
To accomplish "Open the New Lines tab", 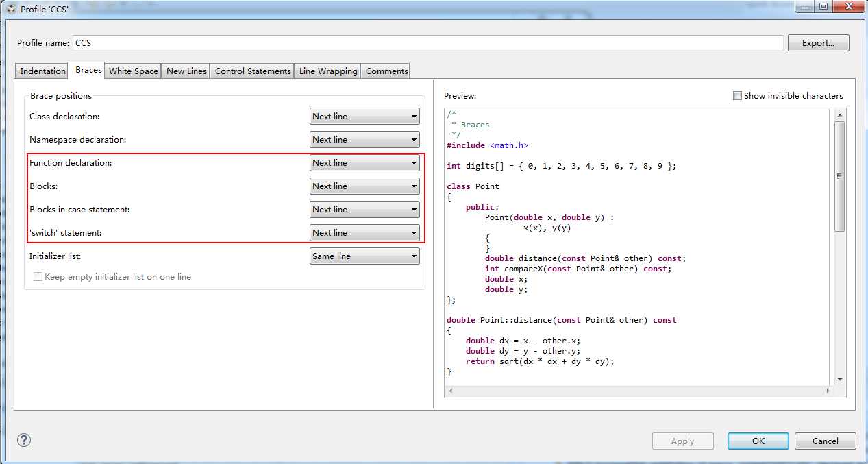I will (x=186, y=71).
